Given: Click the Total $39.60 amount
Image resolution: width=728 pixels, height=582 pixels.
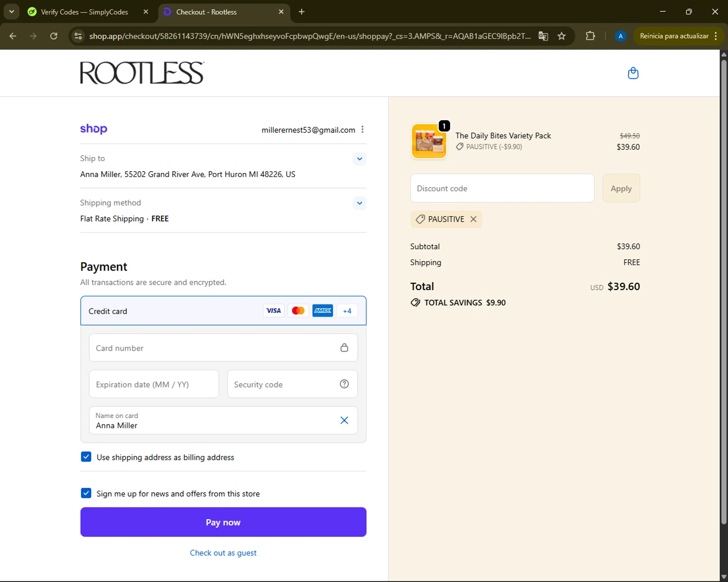Looking at the screenshot, I should coord(624,287).
